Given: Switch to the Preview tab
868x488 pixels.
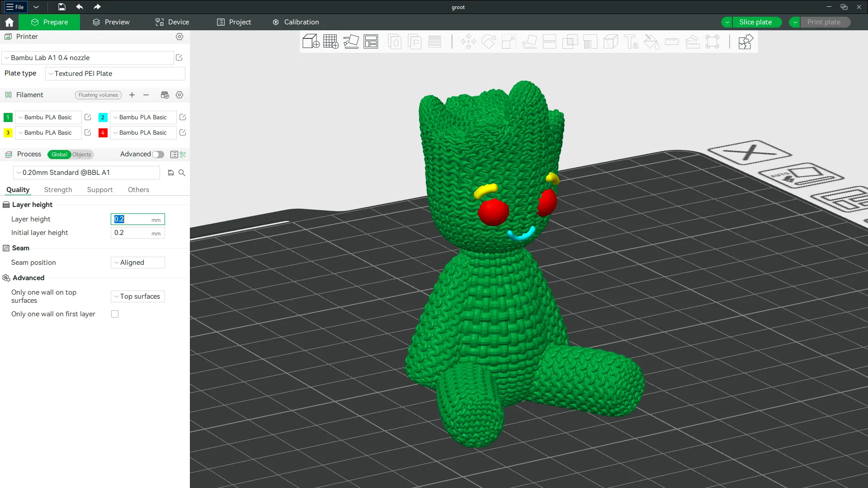Looking at the screenshot, I should [111, 22].
